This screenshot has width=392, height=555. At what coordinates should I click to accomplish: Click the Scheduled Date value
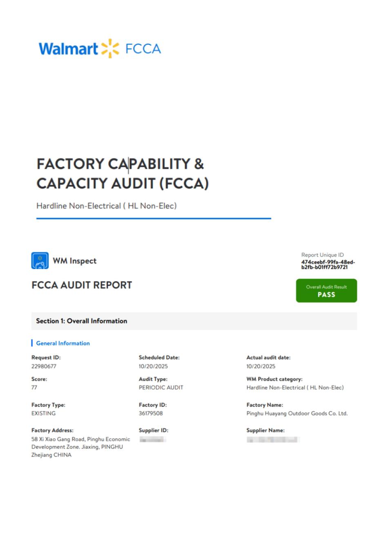tap(153, 366)
